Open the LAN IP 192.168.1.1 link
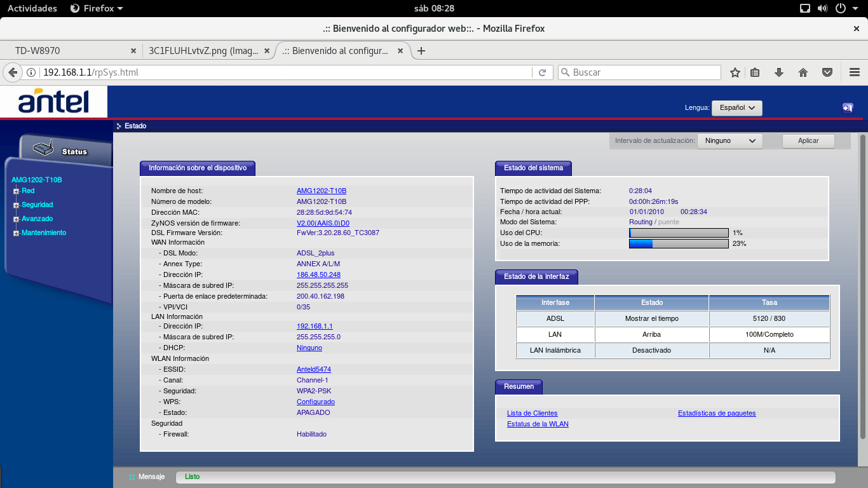This screenshot has height=488, width=868. coord(315,326)
